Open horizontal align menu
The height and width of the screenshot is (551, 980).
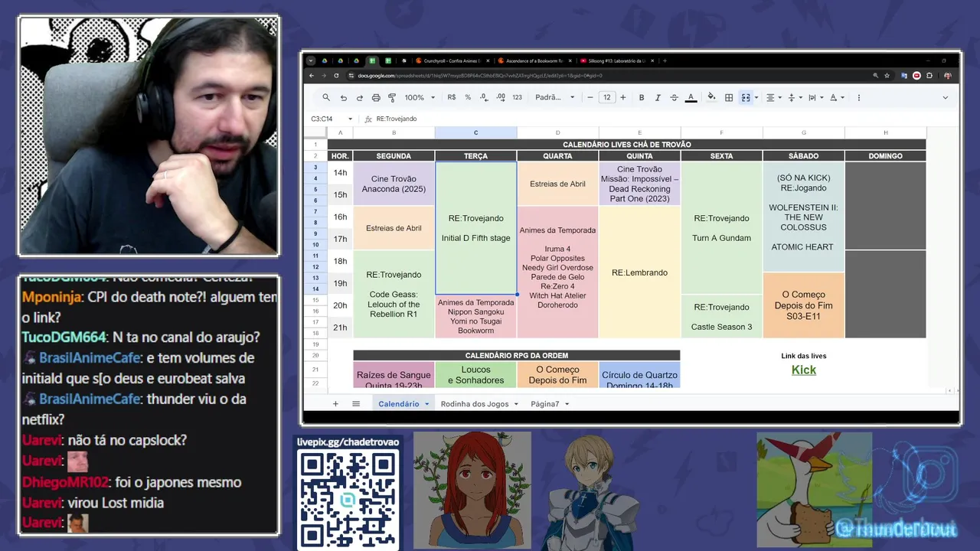point(773,97)
